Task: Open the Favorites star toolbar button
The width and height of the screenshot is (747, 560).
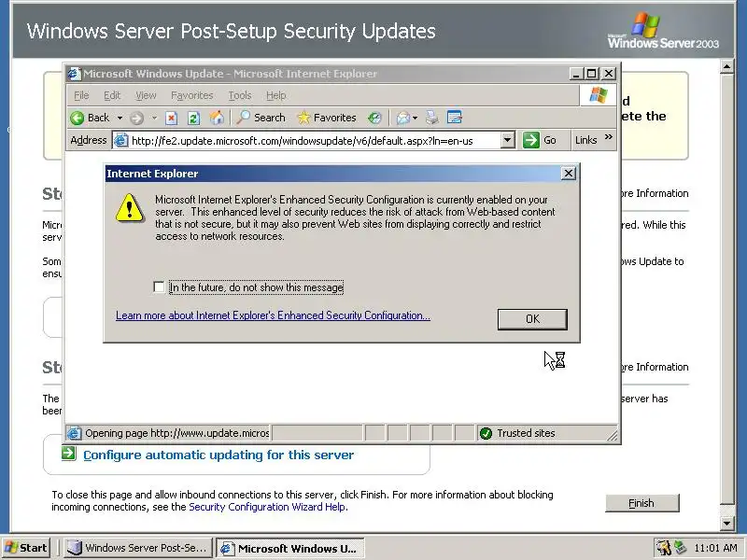Action: click(x=326, y=118)
